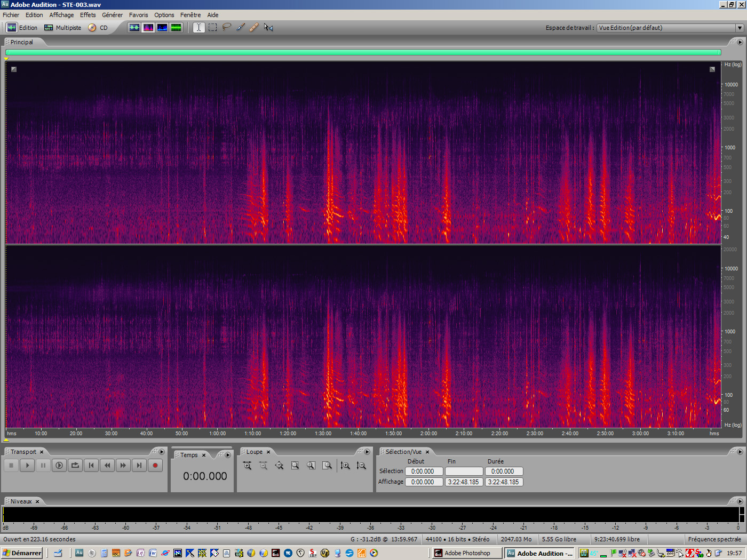
Task: Click horizontal Zoom In in Loupe panel
Action: (x=247, y=465)
